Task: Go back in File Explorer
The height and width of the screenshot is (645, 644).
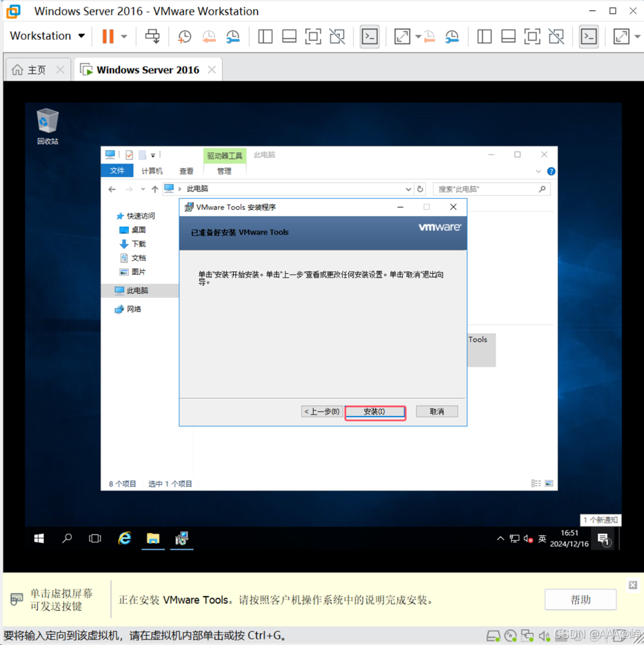Action: pos(112,189)
